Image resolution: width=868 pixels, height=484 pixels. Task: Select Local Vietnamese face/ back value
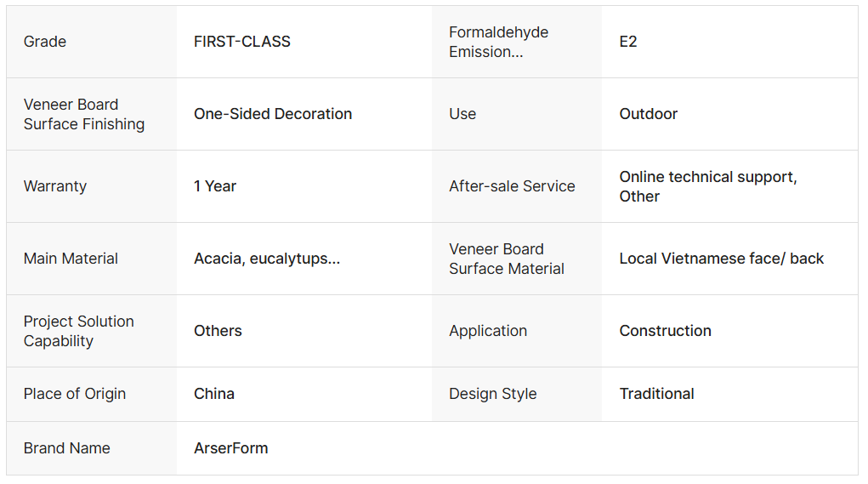point(721,259)
